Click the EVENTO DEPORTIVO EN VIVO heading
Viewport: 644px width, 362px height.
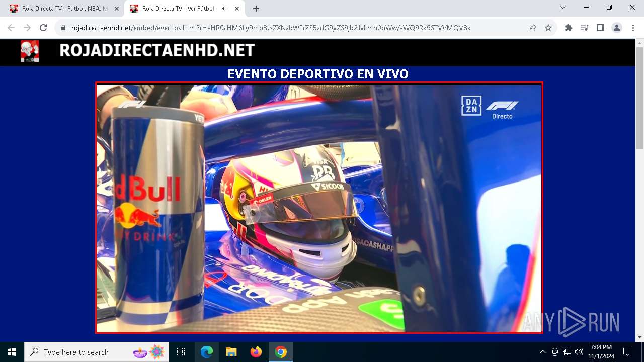(x=318, y=74)
